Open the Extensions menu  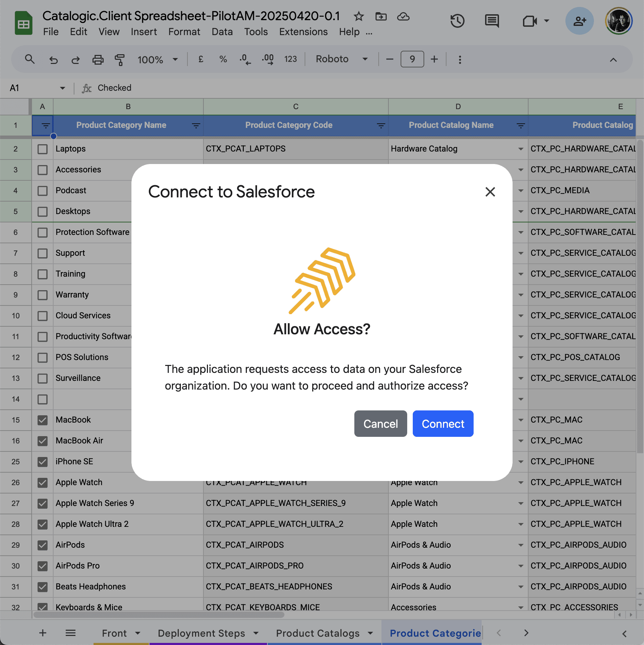tap(303, 32)
